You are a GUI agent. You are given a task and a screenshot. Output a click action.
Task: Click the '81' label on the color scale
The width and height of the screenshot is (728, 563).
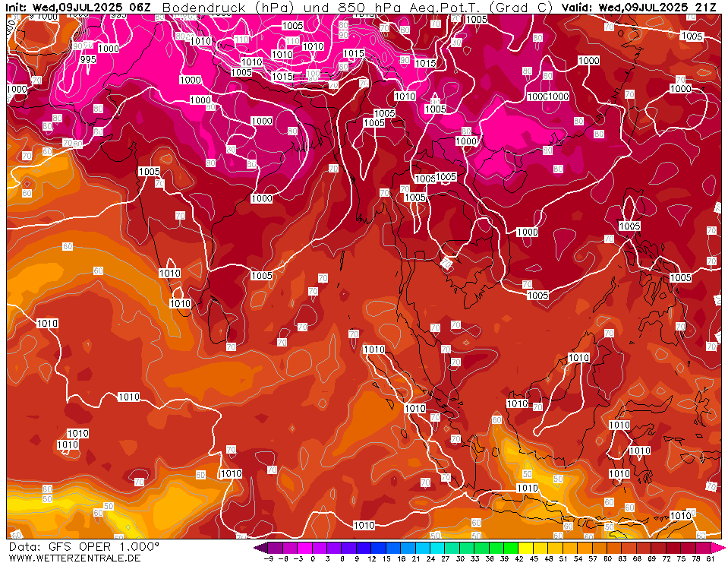point(711,558)
